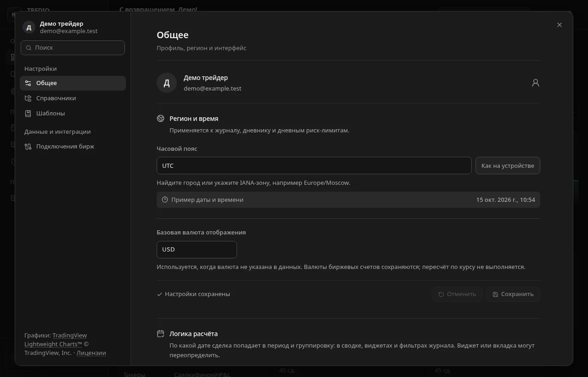The image size is (588, 377).
Task: Click the clock icon in Пример даты и времени row
Action: [x=165, y=200]
